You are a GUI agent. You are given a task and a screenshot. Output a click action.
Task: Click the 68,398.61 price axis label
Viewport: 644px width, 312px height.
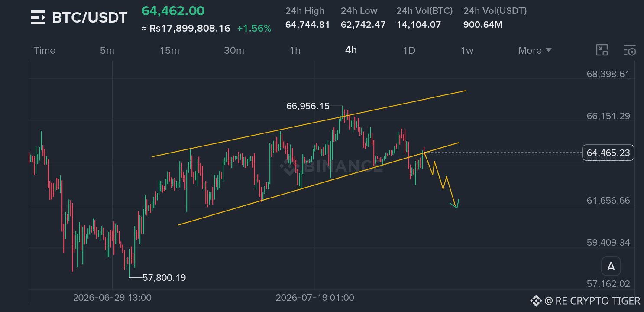click(608, 74)
